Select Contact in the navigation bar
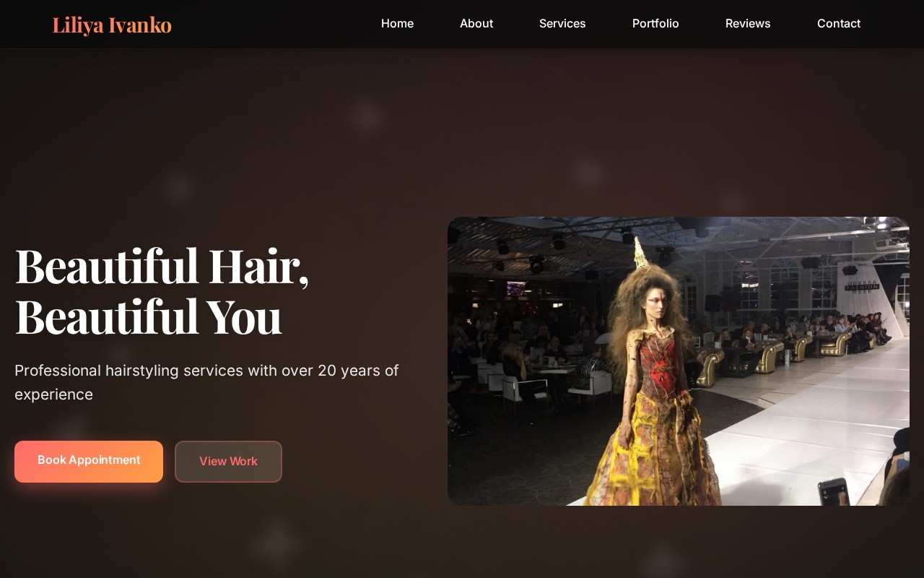 (x=839, y=23)
